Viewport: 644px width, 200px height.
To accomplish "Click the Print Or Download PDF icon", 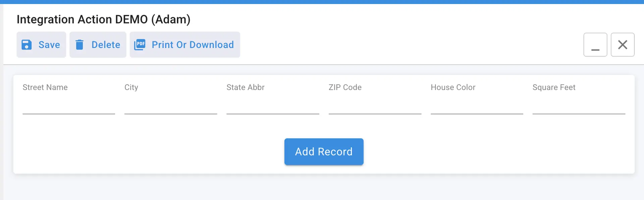I will [x=140, y=44].
